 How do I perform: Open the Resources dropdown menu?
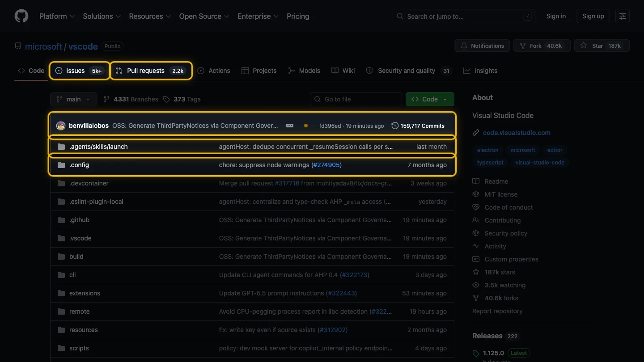pos(150,16)
